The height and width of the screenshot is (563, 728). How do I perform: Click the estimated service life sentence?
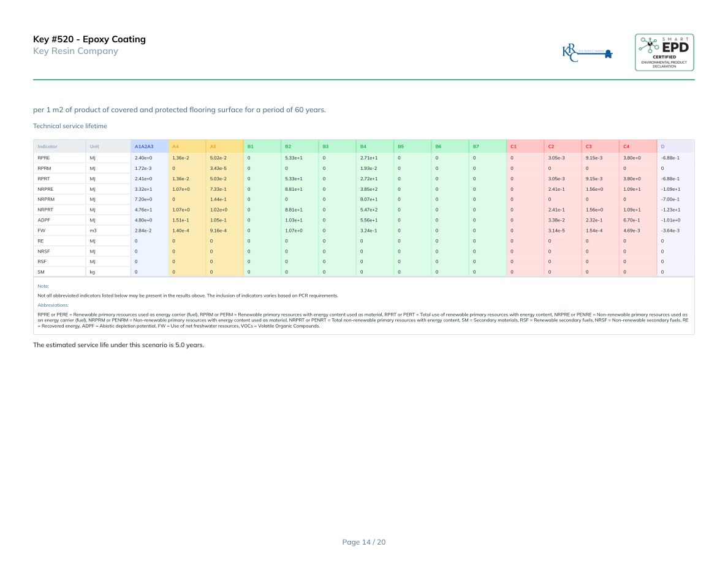coord(118,345)
